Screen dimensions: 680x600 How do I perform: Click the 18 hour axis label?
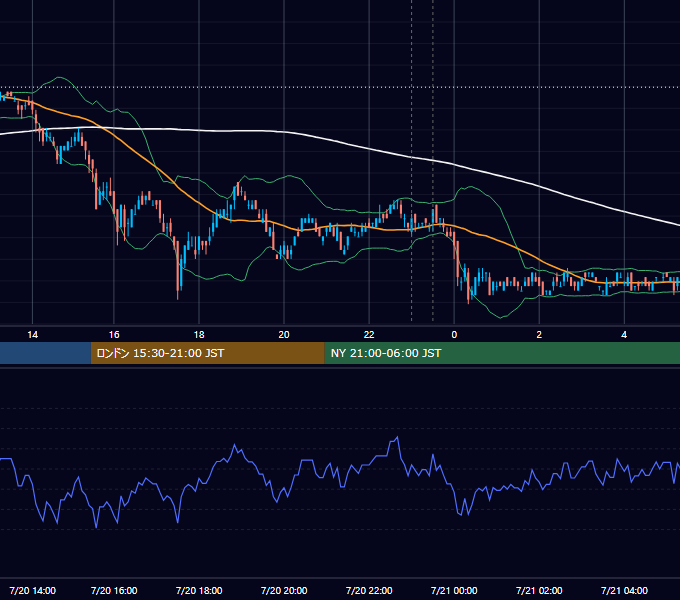click(199, 335)
